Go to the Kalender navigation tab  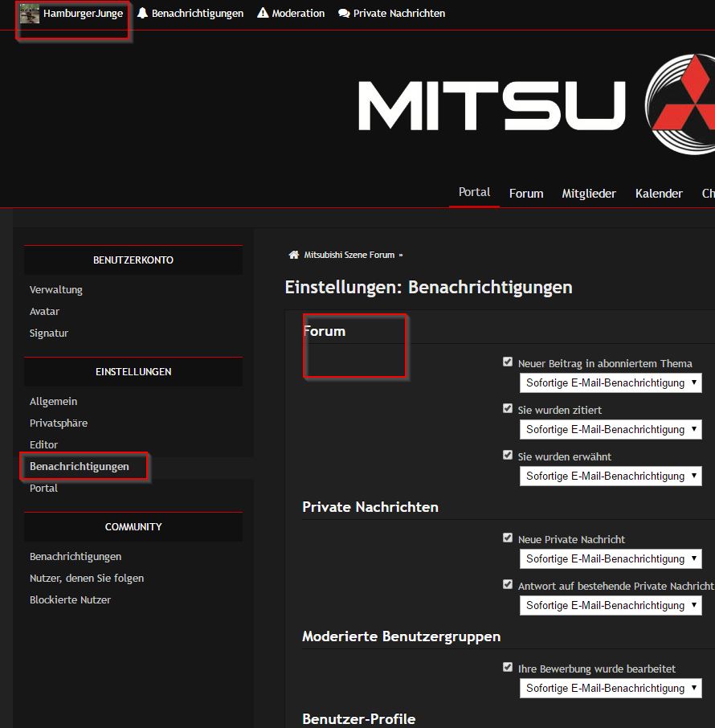point(659,194)
